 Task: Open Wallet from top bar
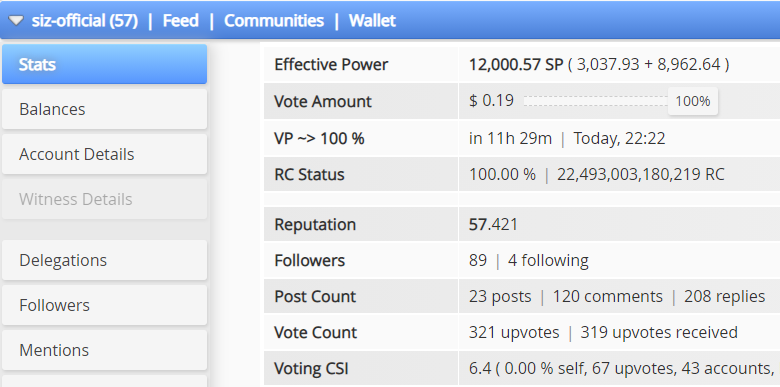(372, 21)
